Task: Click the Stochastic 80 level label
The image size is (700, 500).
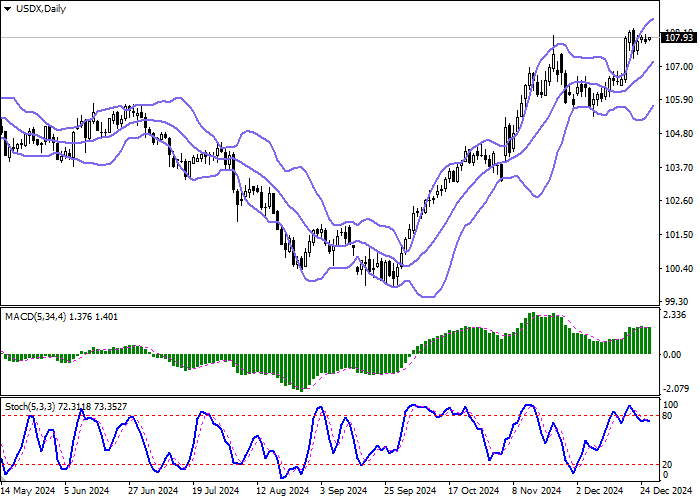Action: point(669,415)
